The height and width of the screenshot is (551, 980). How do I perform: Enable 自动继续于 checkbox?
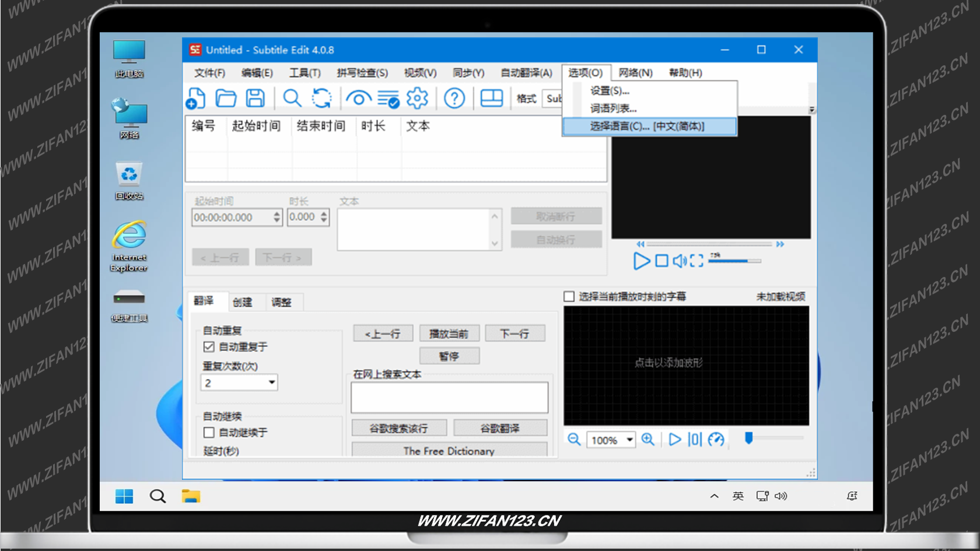pos(209,433)
